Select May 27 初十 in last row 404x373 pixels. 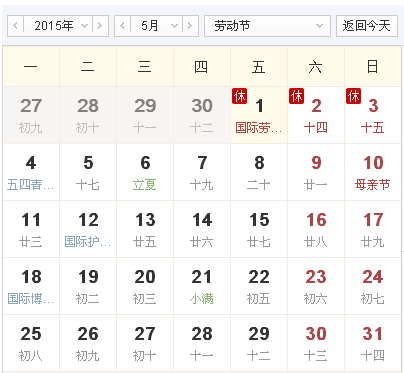[145, 343]
